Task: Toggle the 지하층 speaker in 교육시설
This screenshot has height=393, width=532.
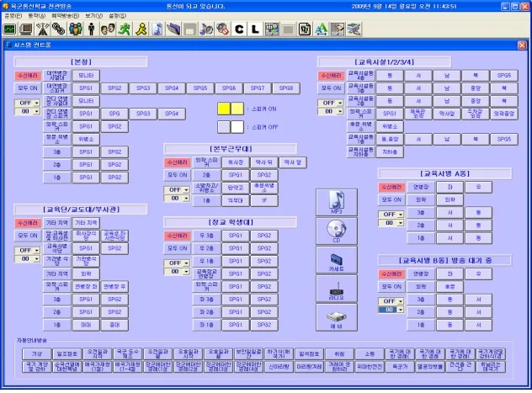Action: (x=390, y=152)
